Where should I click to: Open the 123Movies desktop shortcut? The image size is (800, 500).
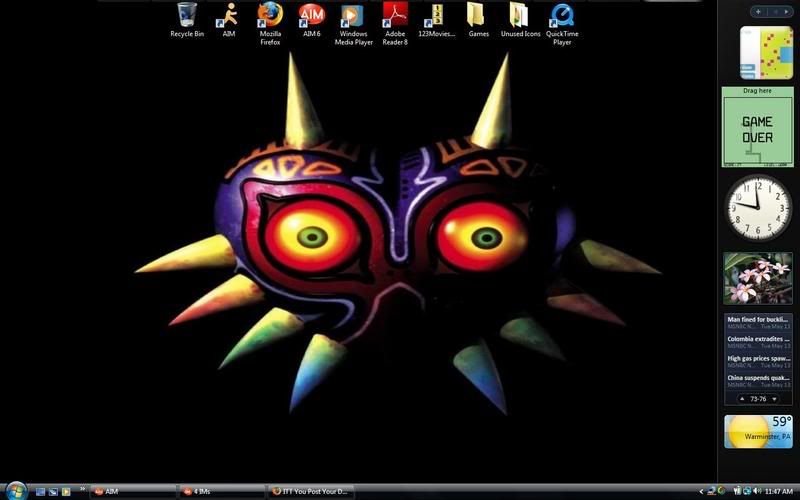436,20
